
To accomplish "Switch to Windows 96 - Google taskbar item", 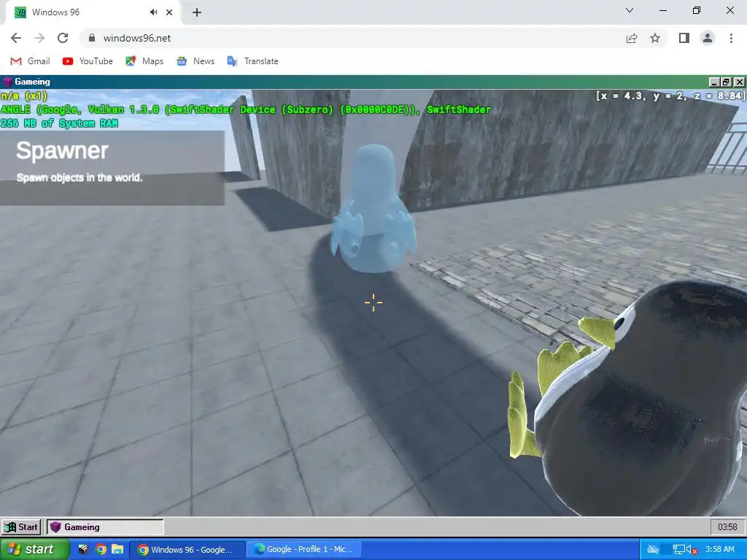I will pos(187,550).
